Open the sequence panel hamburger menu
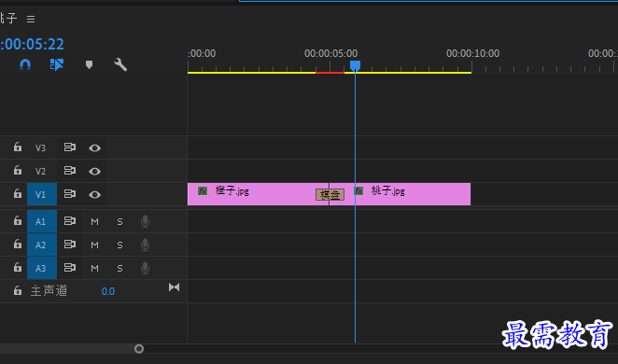This screenshot has height=364, width=618. click(x=31, y=19)
